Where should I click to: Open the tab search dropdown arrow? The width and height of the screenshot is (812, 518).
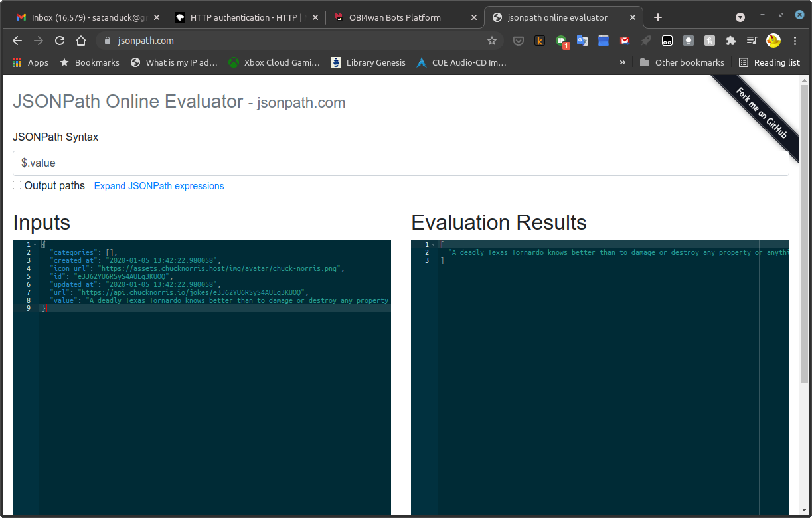(740, 17)
